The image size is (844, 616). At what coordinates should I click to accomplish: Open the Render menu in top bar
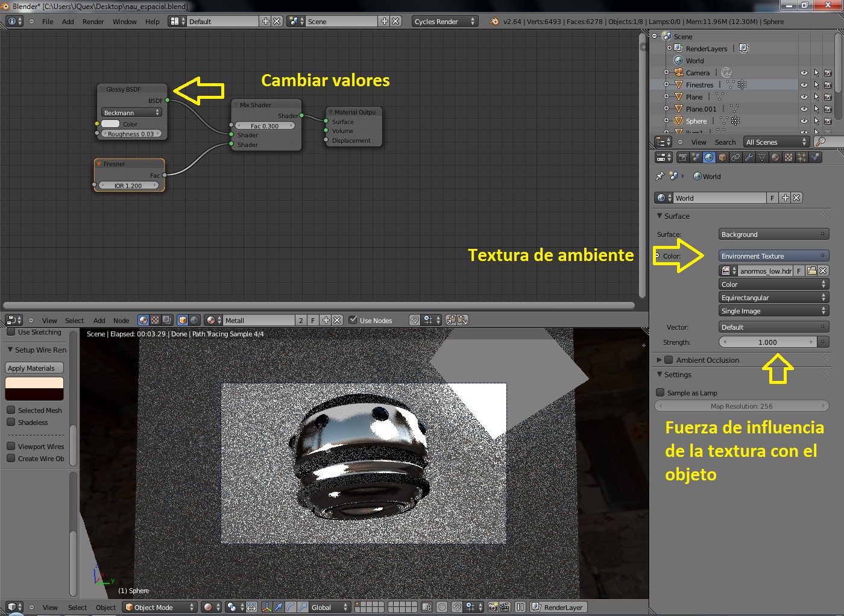pyautogui.click(x=93, y=21)
